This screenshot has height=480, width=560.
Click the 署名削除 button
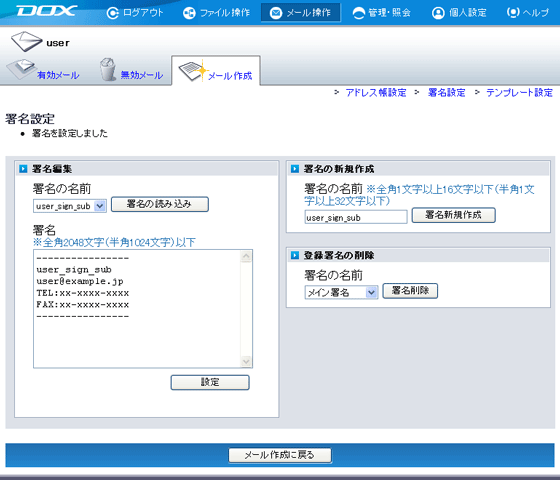(x=410, y=291)
